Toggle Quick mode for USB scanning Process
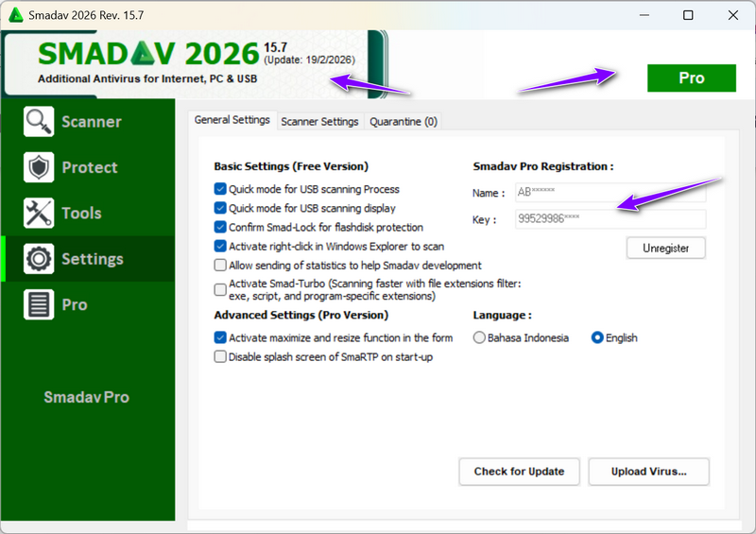The width and height of the screenshot is (756, 534). (x=220, y=189)
